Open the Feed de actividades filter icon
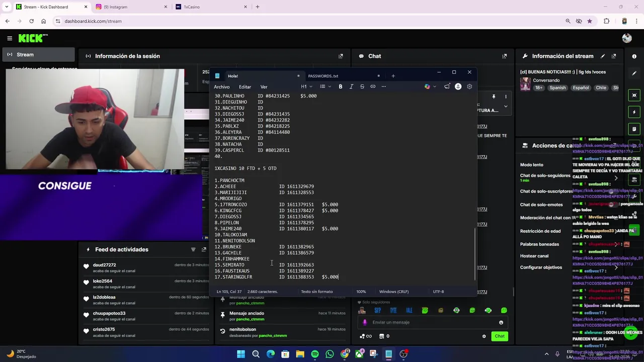Image resolution: width=644 pixels, height=362 pixels. tap(193, 249)
